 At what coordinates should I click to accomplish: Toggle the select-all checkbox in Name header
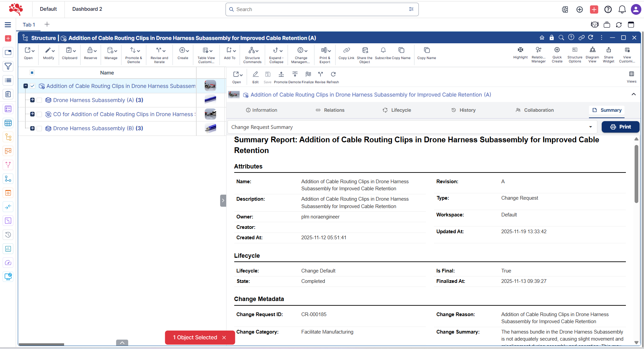(x=32, y=73)
